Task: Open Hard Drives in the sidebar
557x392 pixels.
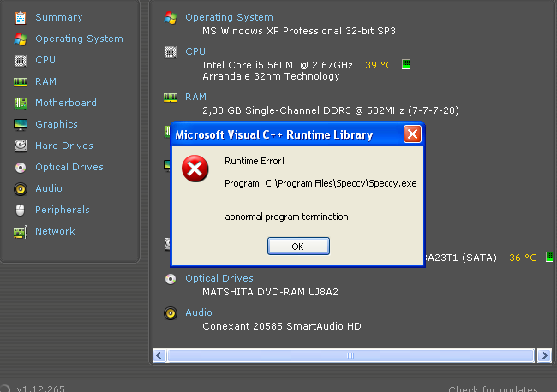Action: pyautogui.click(x=64, y=146)
